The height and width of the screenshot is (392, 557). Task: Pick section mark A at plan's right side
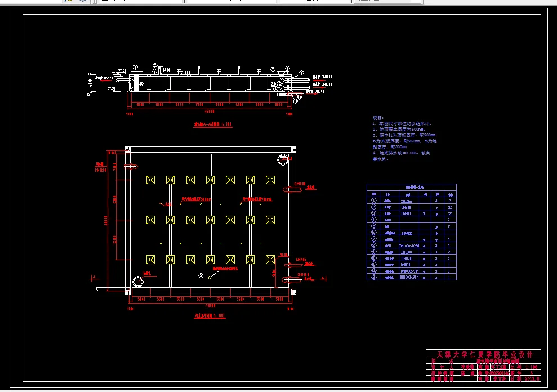pyautogui.click(x=323, y=278)
